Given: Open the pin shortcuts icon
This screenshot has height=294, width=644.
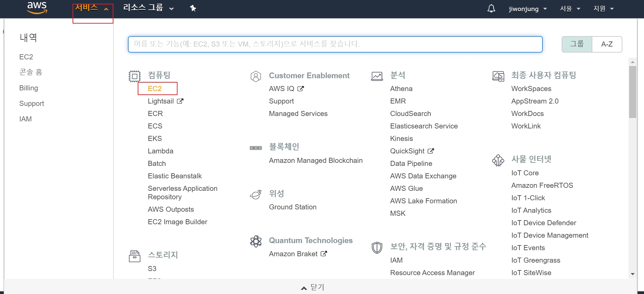Looking at the screenshot, I should tap(193, 8).
